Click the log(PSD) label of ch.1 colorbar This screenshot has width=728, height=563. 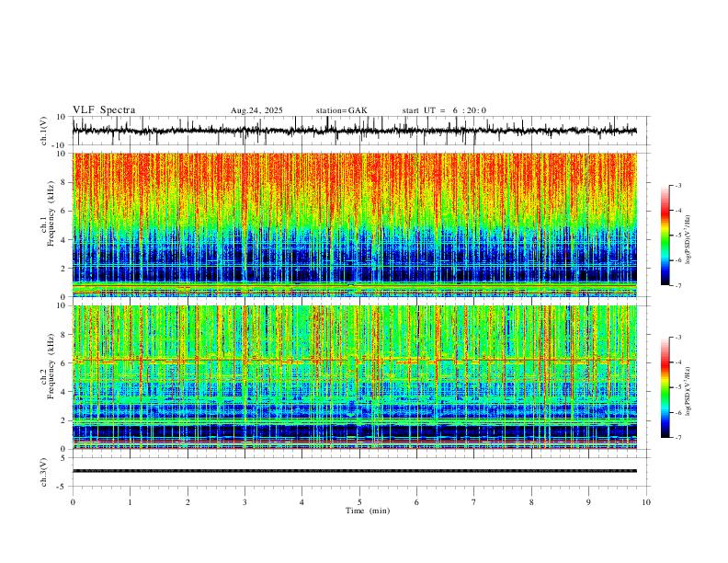pos(688,239)
